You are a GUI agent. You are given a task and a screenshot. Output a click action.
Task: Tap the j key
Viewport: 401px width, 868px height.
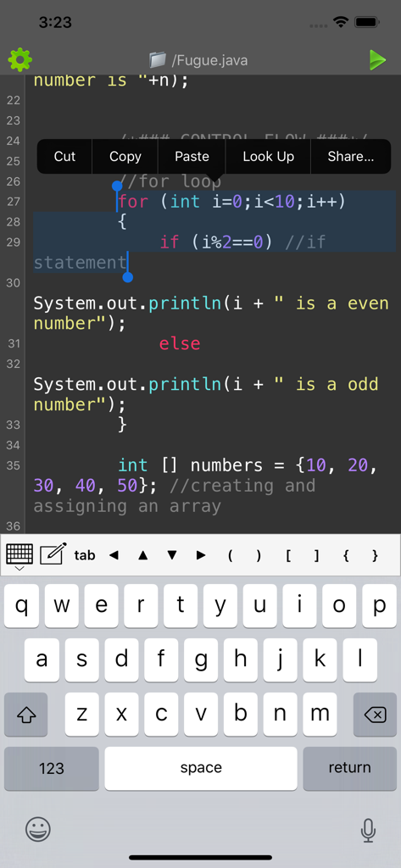click(x=280, y=659)
